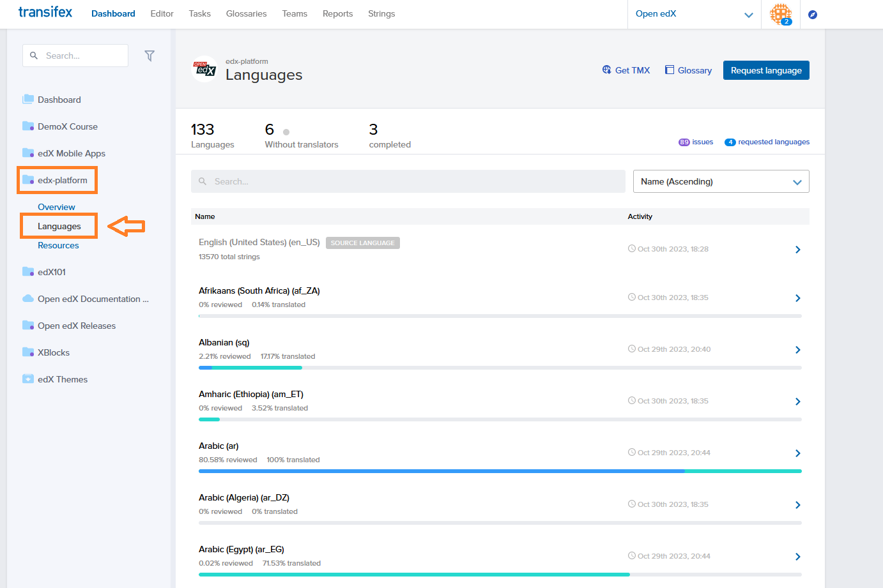Viewport: 883px width, 588px height.
Task: View the 4 requested languages link
Action: [x=767, y=142]
